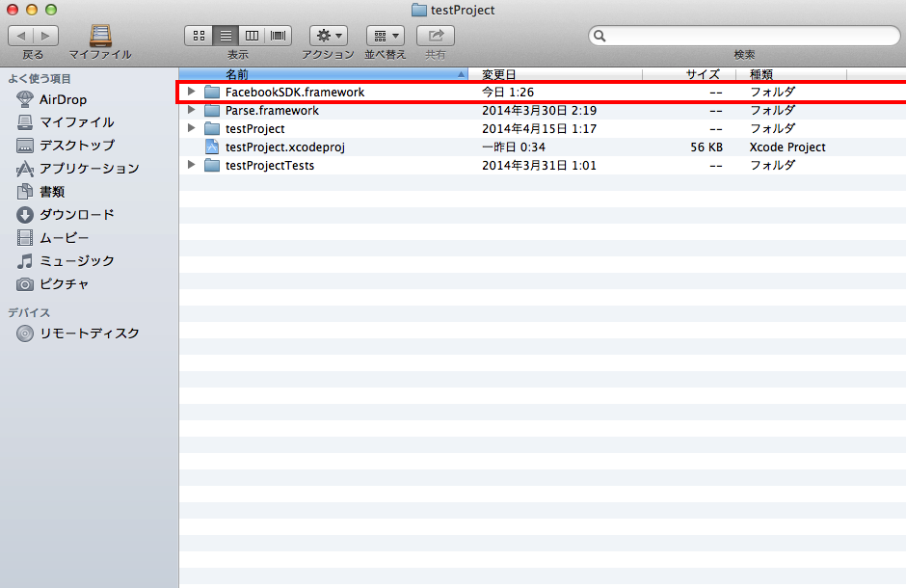Expand the testProject folder row

(191, 128)
